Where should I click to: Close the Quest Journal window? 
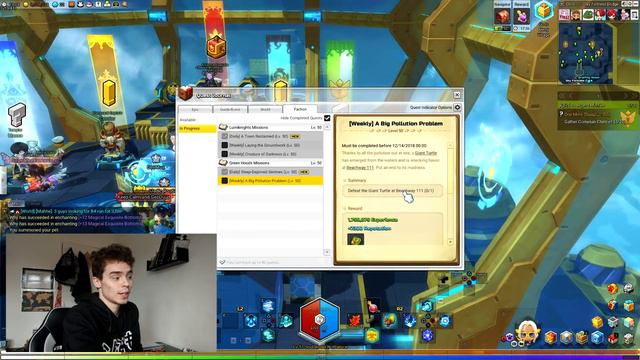pyautogui.click(x=457, y=95)
